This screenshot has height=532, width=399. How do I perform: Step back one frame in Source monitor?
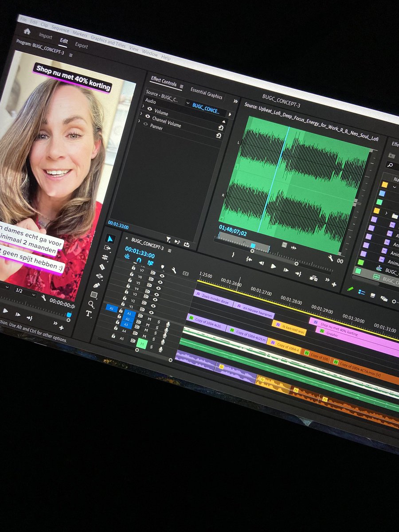point(262,263)
